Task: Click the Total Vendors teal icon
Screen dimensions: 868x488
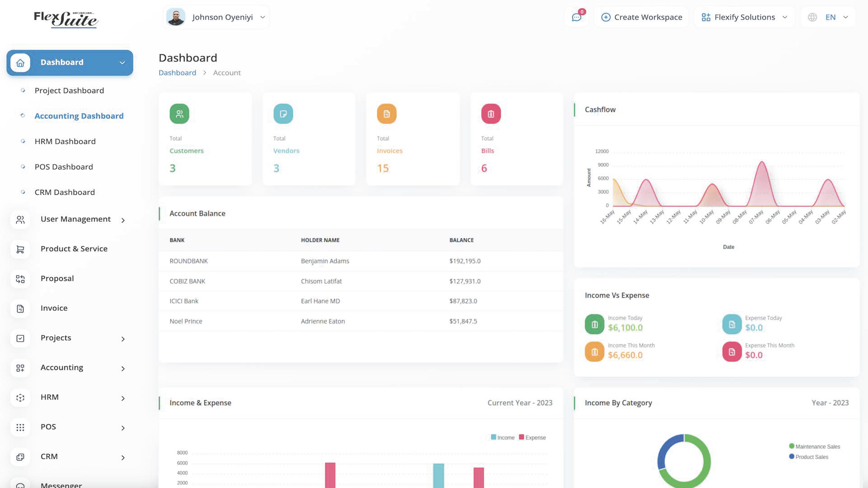Action: click(x=283, y=114)
